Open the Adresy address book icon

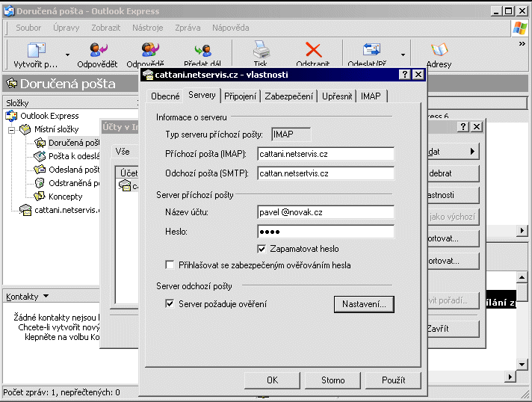point(439,49)
